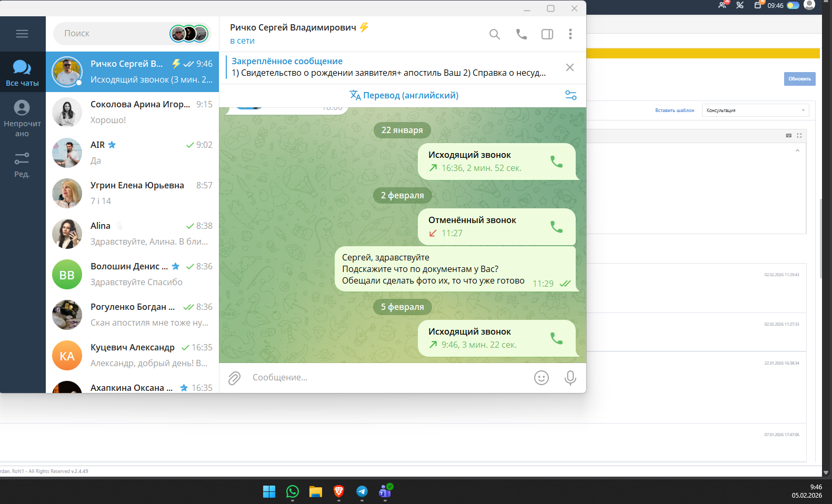This screenshot has width=832, height=504.
Task: Open the 'Непрочитано' chat folder
Action: (x=22, y=118)
